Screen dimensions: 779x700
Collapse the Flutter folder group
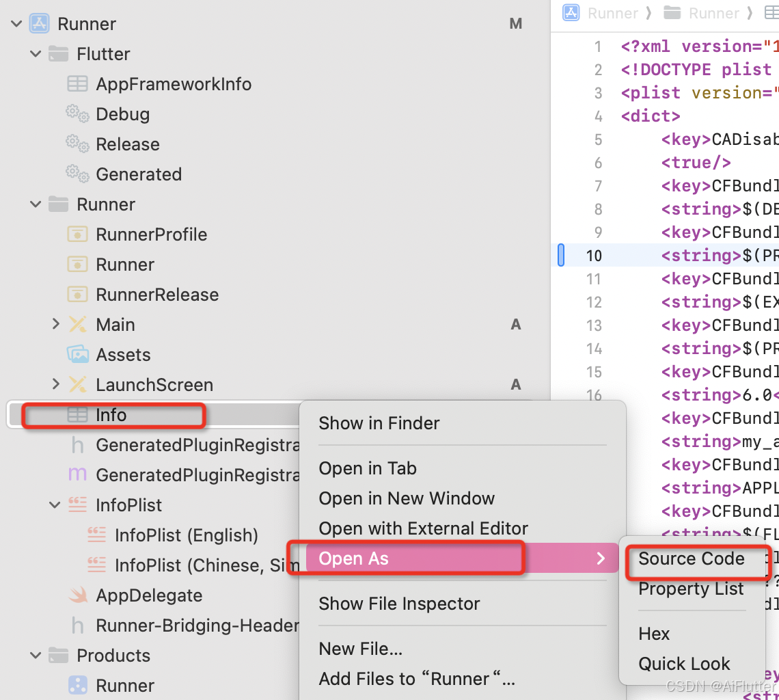(36, 54)
